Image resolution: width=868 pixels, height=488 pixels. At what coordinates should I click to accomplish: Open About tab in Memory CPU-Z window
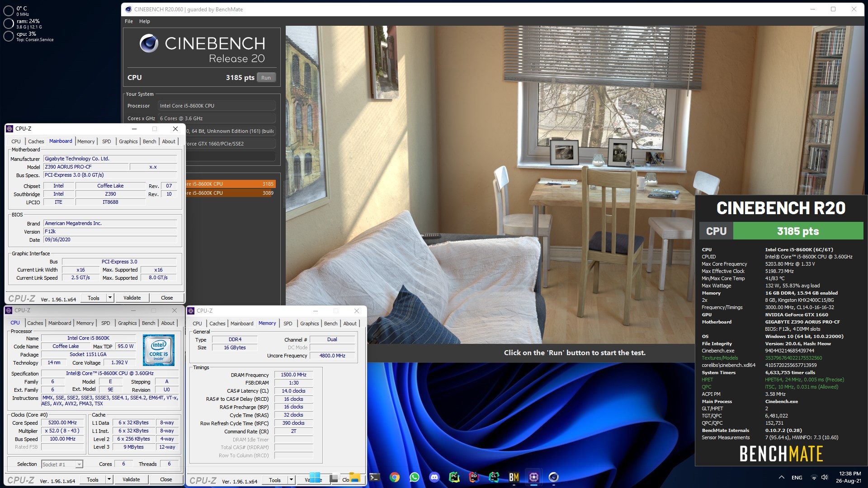[x=350, y=324]
